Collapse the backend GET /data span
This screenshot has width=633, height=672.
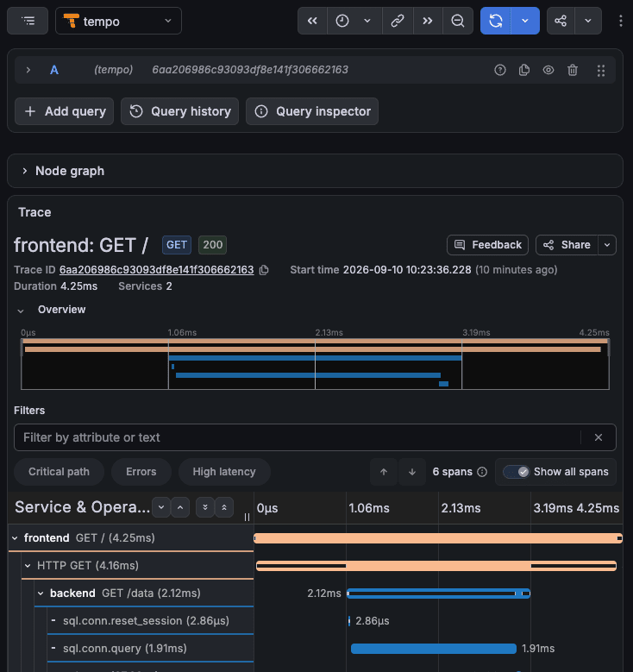tap(41, 593)
